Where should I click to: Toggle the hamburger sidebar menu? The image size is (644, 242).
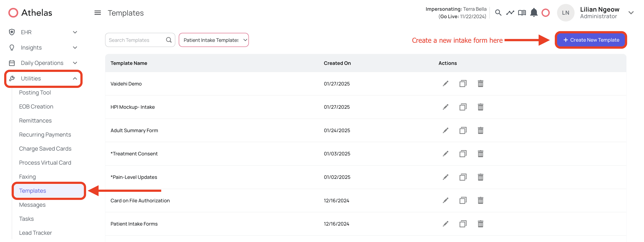(97, 13)
